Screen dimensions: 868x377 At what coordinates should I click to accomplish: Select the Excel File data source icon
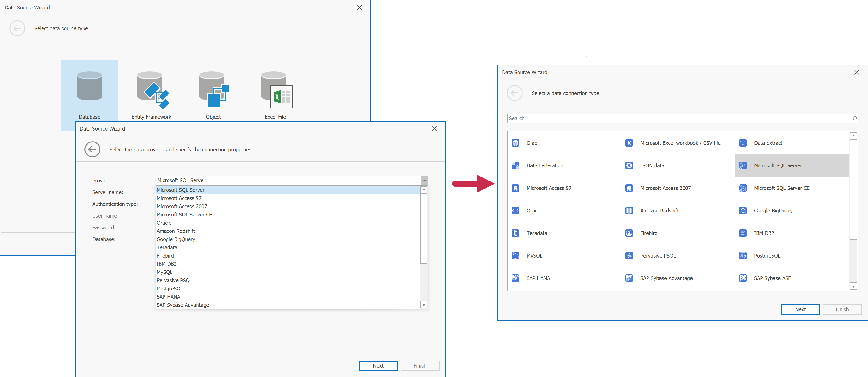(x=277, y=89)
